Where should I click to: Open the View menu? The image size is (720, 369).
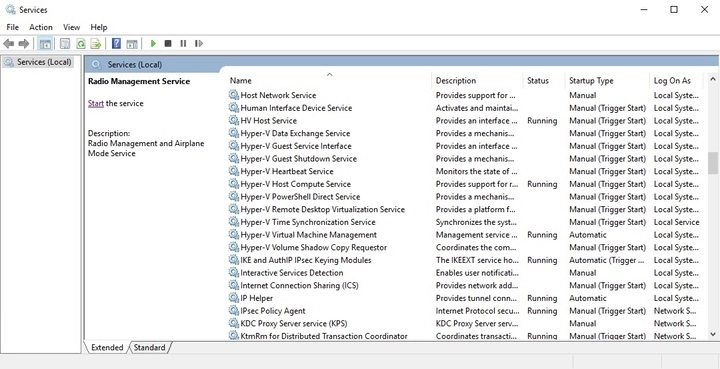pyautogui.click(x=71, y=27)
